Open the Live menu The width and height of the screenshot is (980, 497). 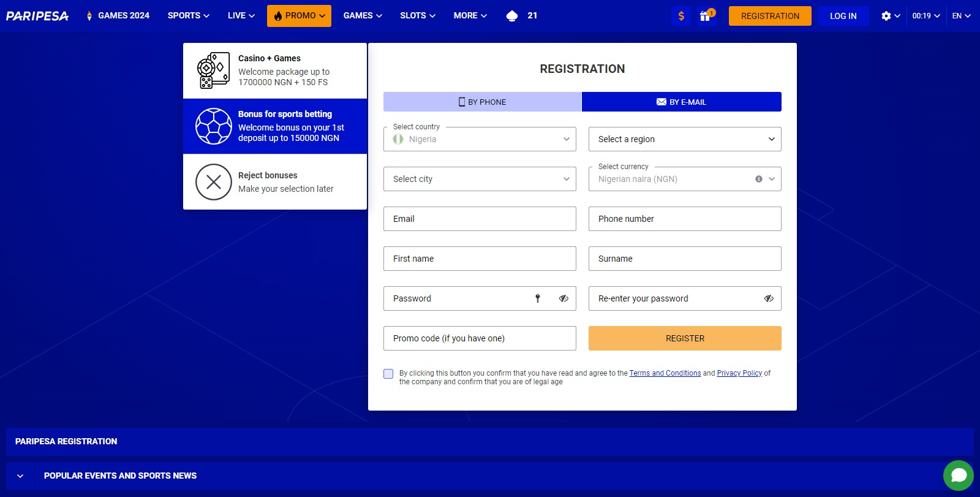click(x=241, y=16)
